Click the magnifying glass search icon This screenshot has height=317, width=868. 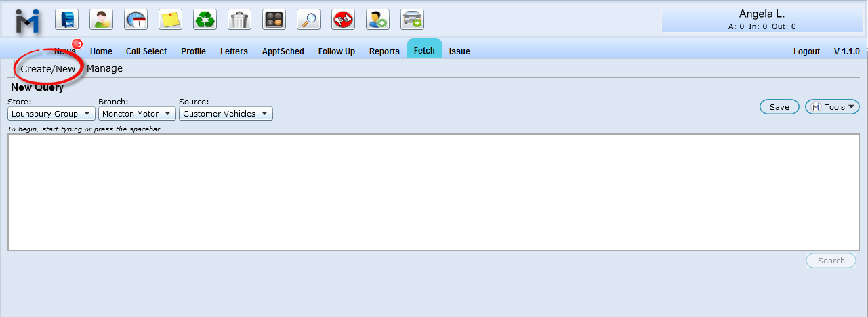pyautogui.click(x=308, y=20)
